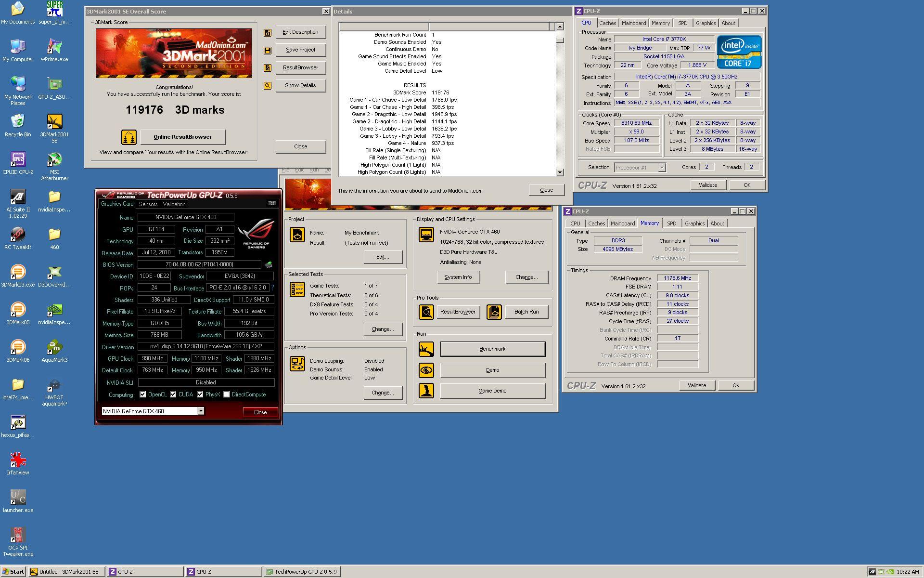This screenshot has width=924, height=578.
Task: Click the GPU Name field NVIDIA GeForce GTX 460
Action: tap(186, 218)
